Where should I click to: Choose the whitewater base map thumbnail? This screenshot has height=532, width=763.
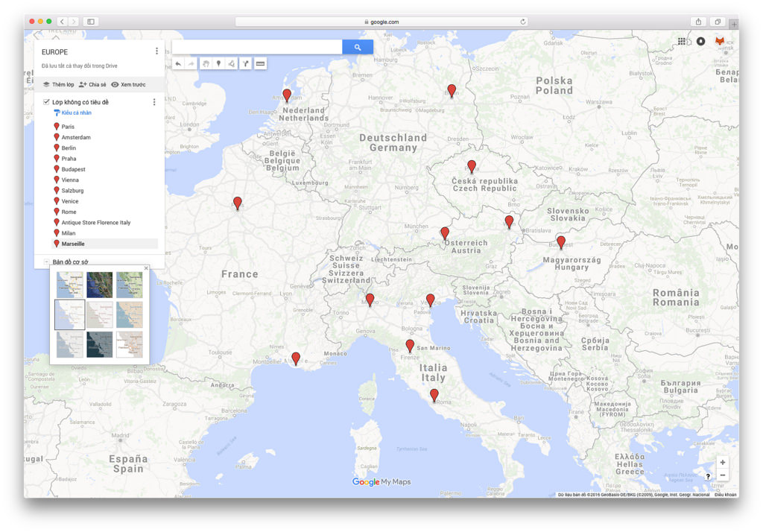[x=130, y=344]
